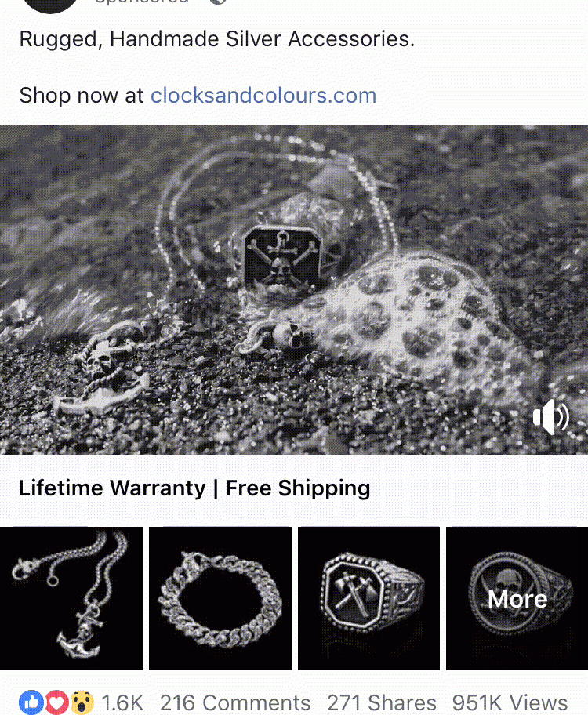Show the 1.6K reactions count

point(122,702)
